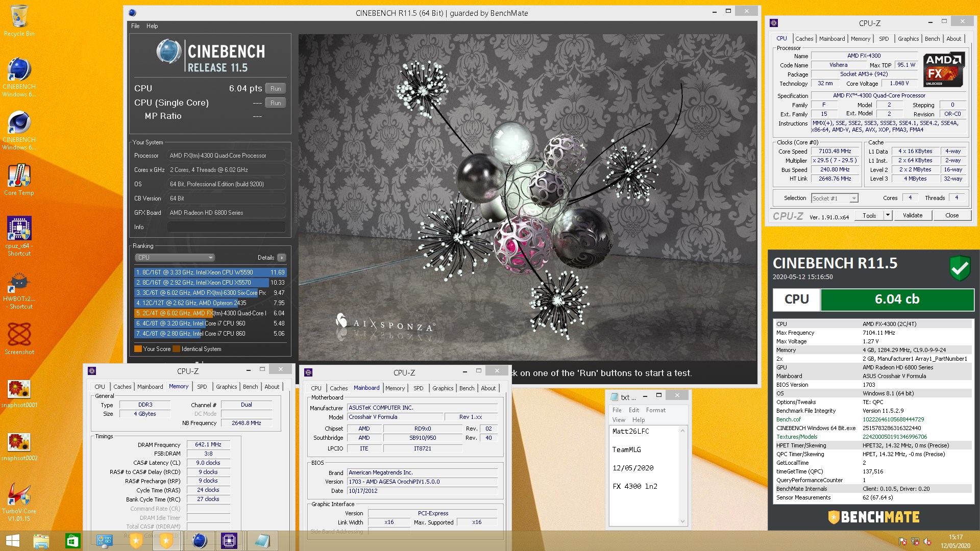Click the Windows Start button
The height and width of the screenshot is (551, 980).
[12, 541]
